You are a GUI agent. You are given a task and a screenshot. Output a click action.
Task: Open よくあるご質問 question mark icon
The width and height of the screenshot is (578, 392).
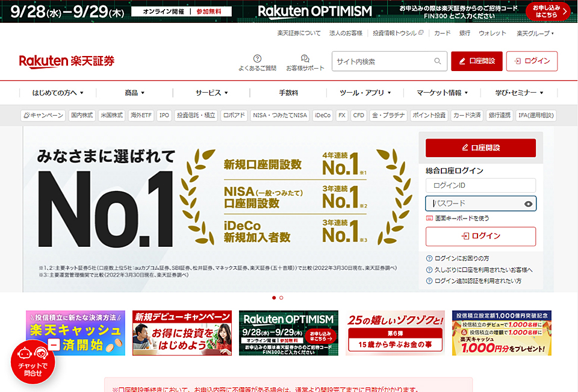pos(257,58)
